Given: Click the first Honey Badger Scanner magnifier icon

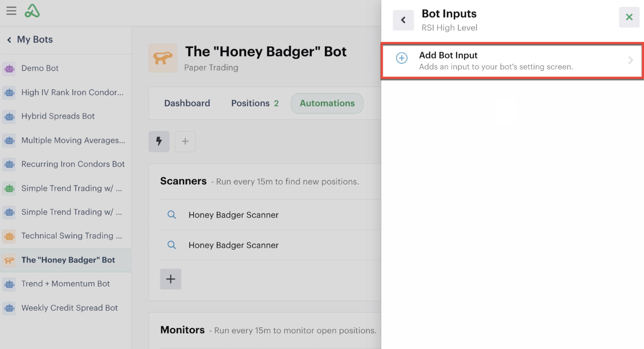Looking at the screenshot, I should pyautogui.click(x=171, y=215).
